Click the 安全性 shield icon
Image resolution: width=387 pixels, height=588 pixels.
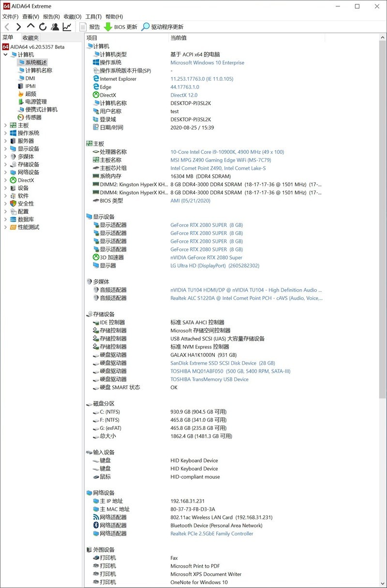(x=13, y=204)
